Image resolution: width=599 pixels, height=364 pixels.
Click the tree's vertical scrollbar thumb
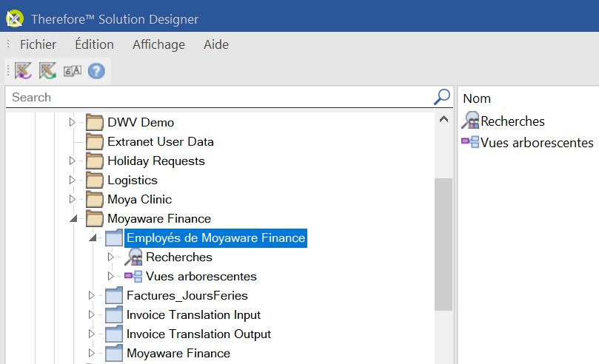pos(443,244)
